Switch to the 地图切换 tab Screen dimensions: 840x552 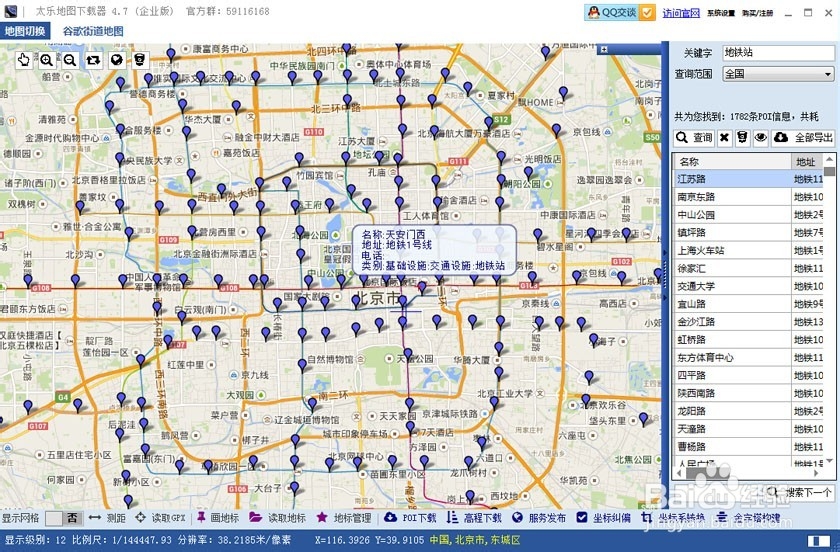[25, 31]
